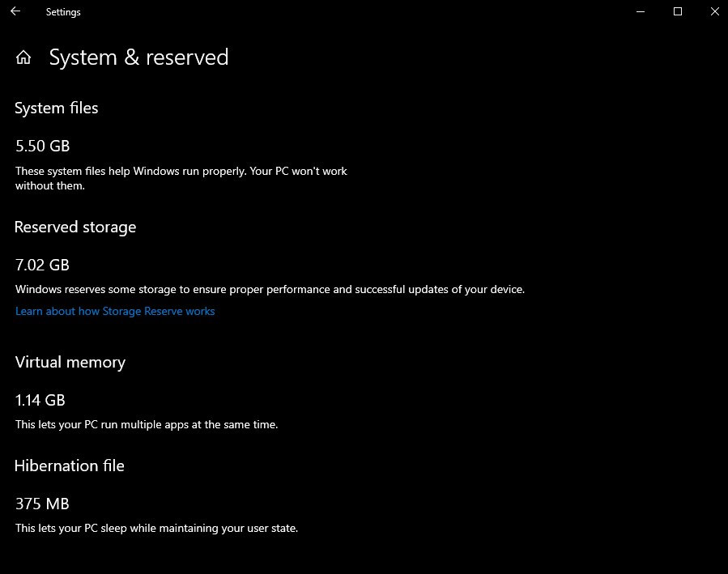This screenshot has width=728, height=574.
Task: Click the hibernation file description text
Action: coord(157,528)
